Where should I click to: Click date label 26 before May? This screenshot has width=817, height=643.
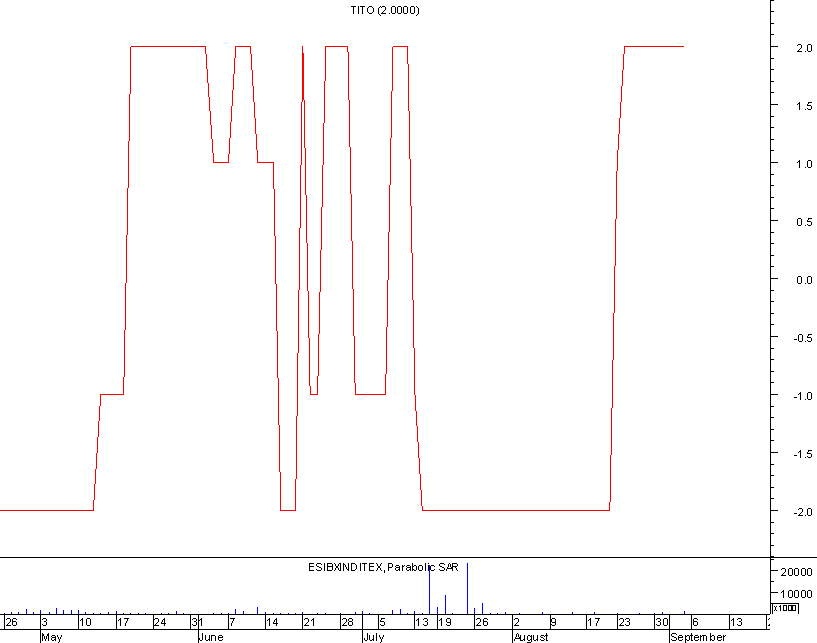(11, 622)
